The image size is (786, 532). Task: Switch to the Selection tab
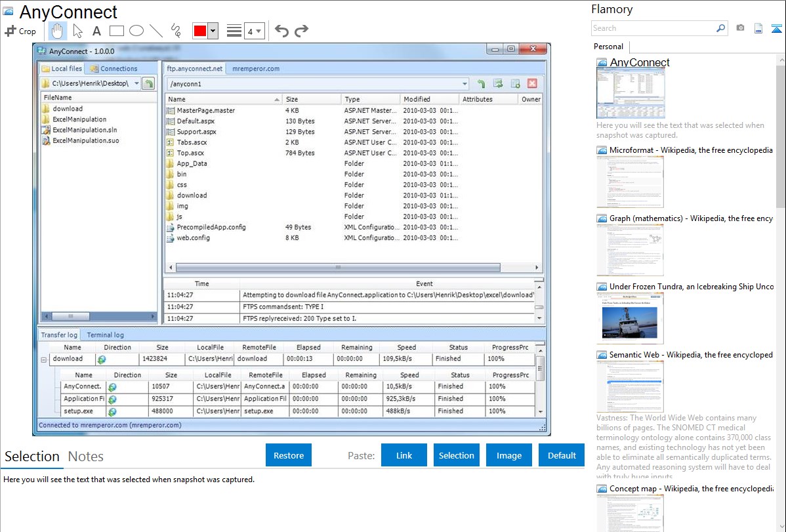click(32, 457)
